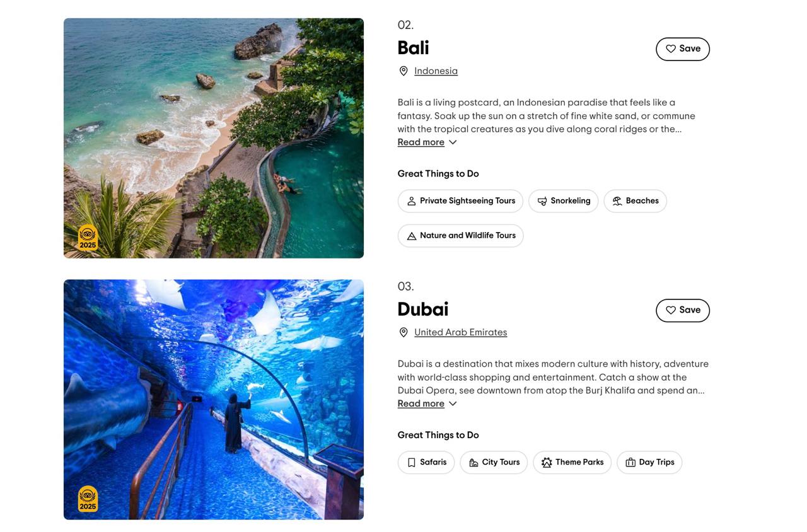The image size is (807, 532).
Task: Open the United Arab Emirates link
Action: 460,333
